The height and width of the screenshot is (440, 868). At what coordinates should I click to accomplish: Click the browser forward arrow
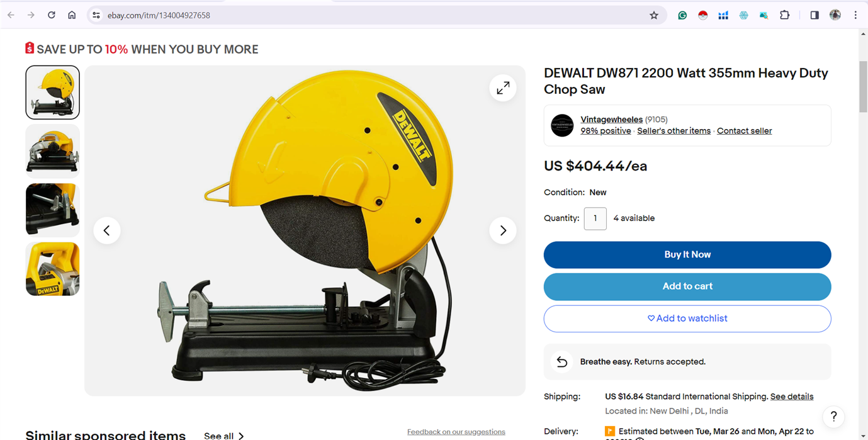pyautogui.click(x=31, y=15)
